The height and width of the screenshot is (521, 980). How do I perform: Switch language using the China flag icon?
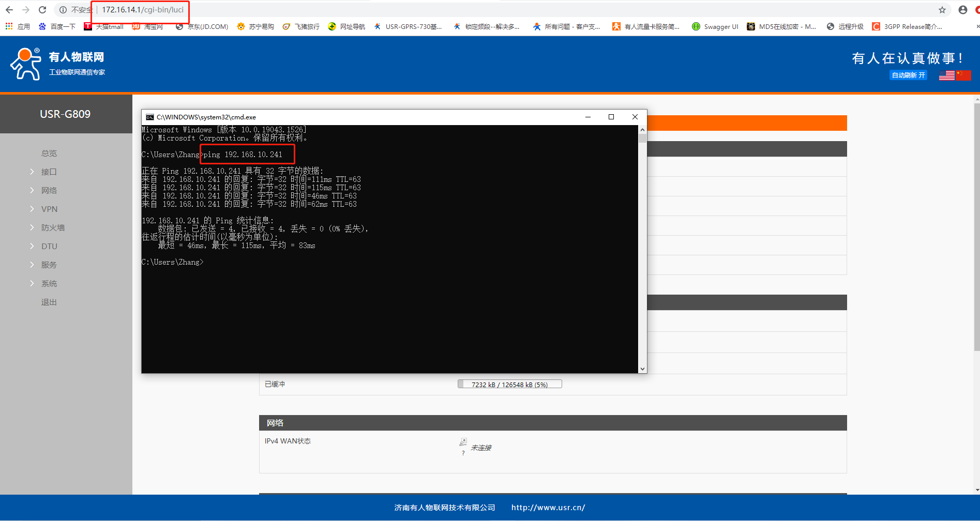click(x=963, y=75)
